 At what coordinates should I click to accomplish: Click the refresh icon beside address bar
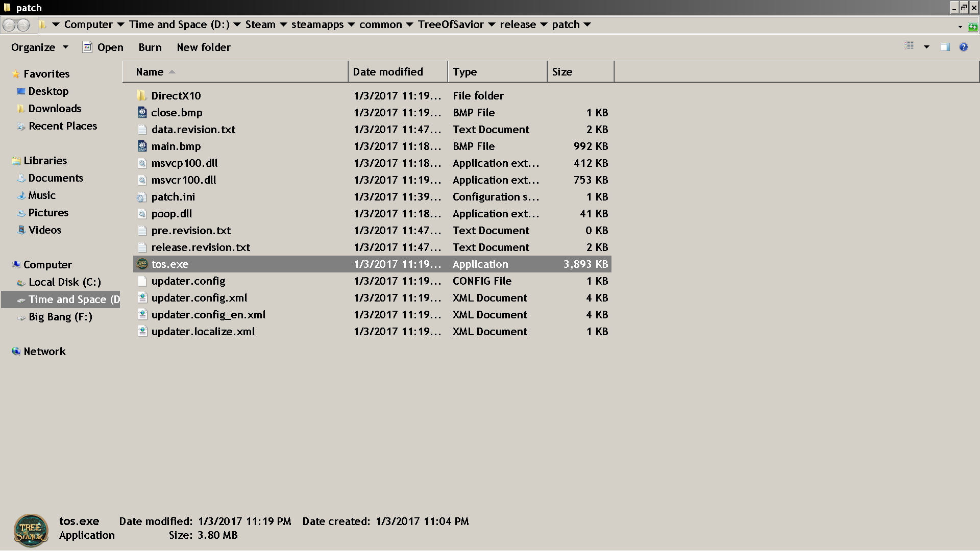(x=973, y=27)
